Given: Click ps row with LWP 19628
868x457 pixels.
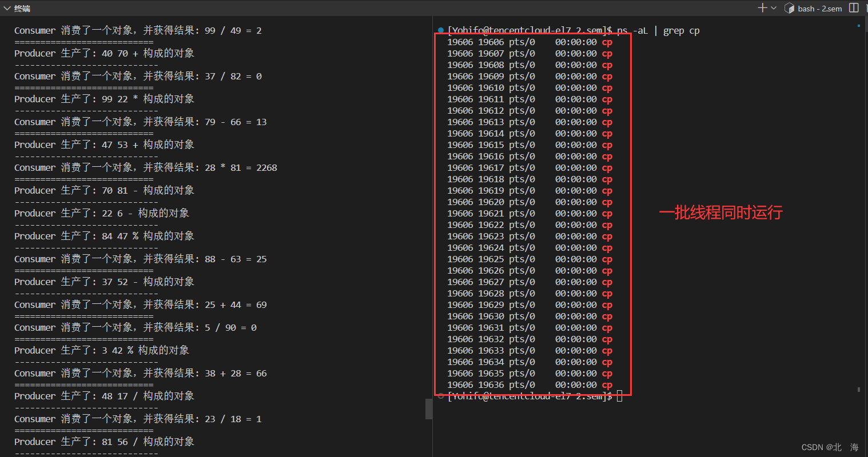Looking at the screenshot, I should click(x=529, y=293).
